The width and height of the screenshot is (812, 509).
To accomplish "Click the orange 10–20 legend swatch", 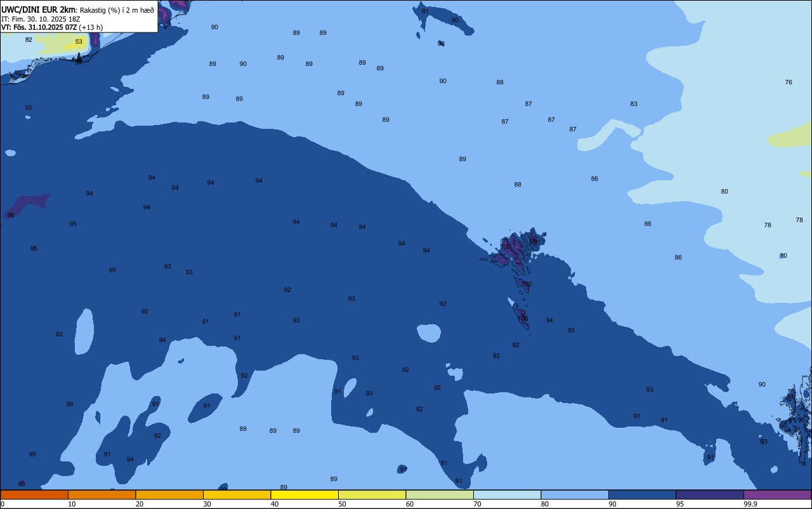I will click(x=101, y=494).
